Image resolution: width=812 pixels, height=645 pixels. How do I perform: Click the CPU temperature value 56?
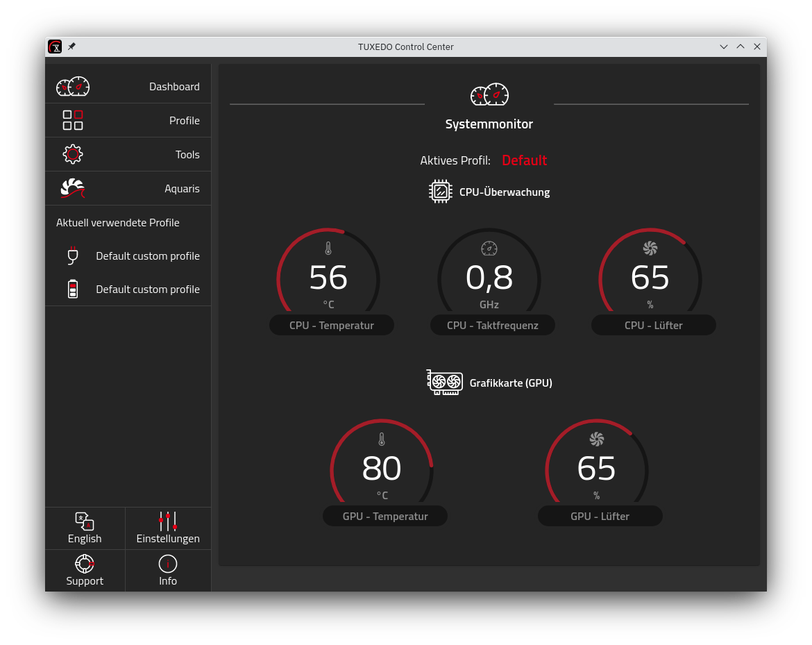(x=328, y=278)
